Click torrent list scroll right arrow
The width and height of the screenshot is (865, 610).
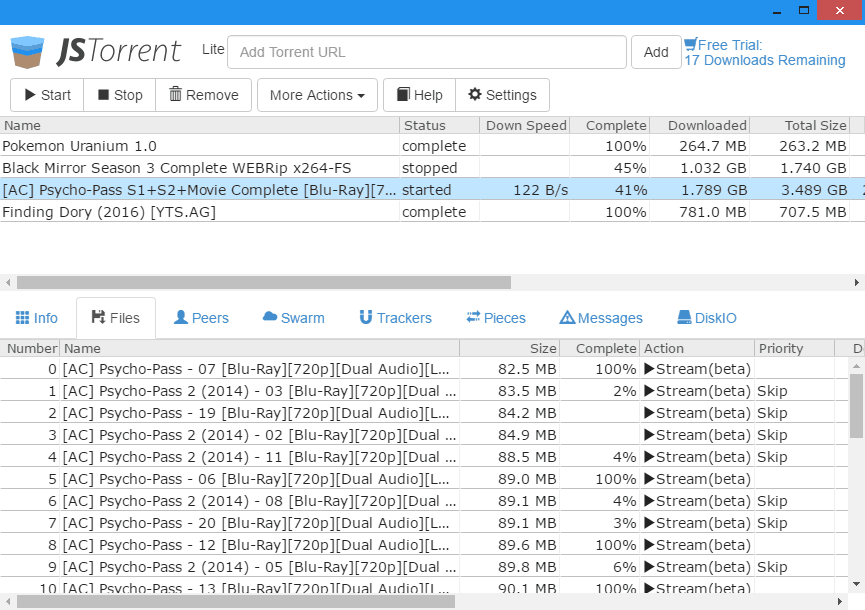pos(857,282)
